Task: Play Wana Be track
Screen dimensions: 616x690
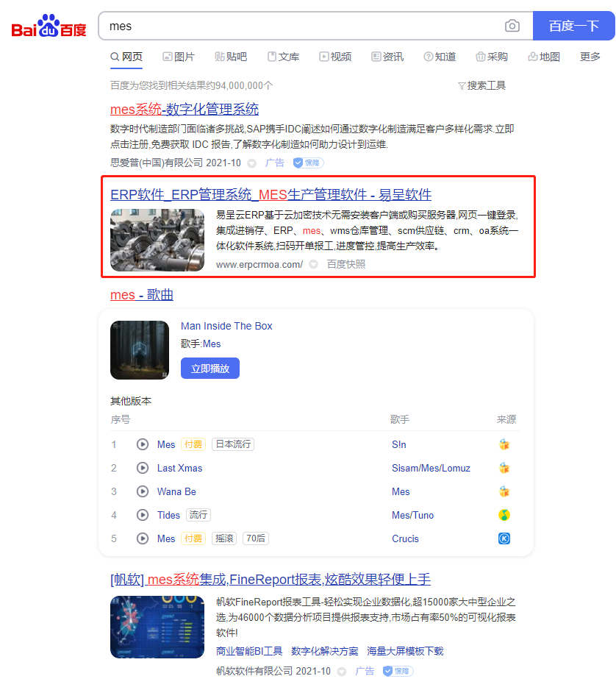Action: point(143,491)
